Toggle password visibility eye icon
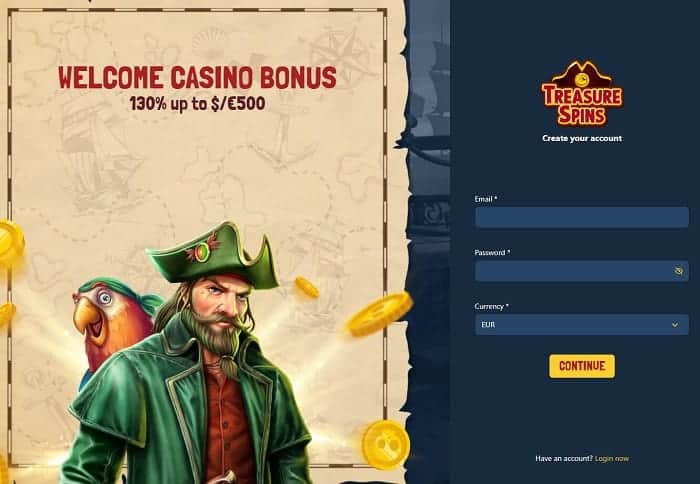Screen dimensions: 700x484 pos(678,271)
